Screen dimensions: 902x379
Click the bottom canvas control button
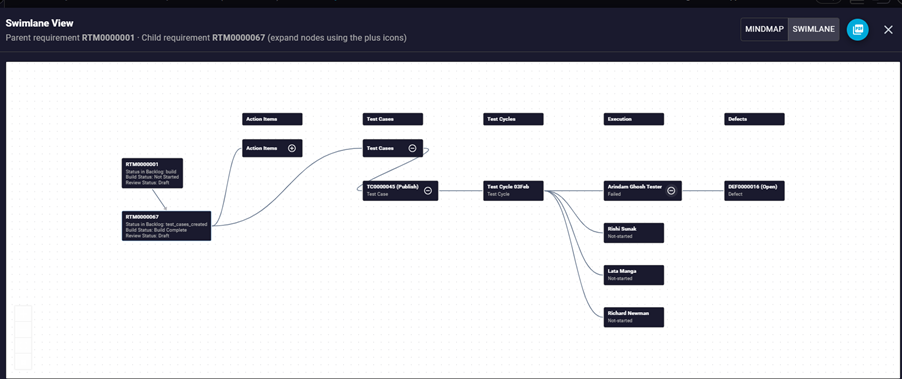[x=23, y=361]
